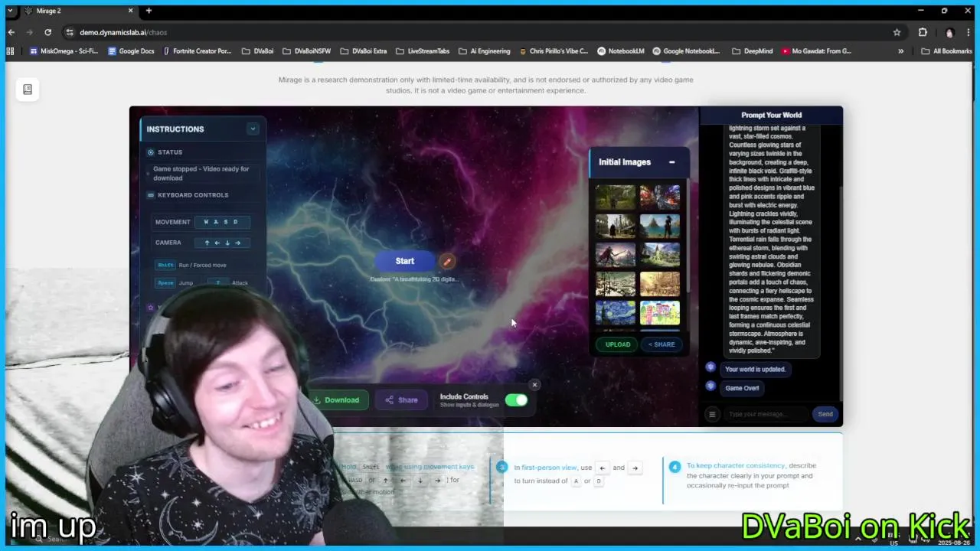Click the address bar URL
This screenshot has height=551, width=980.
[x=123, y=32]
